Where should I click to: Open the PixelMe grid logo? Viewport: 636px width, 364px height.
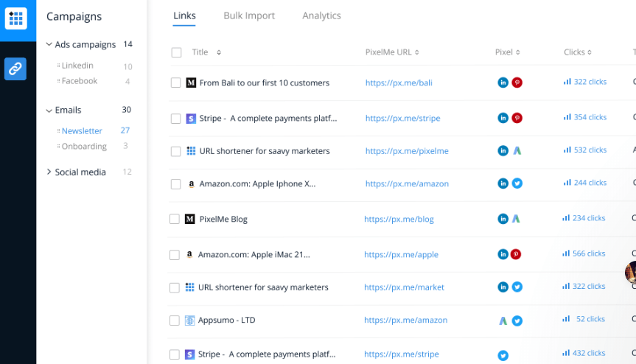point(15,18)
